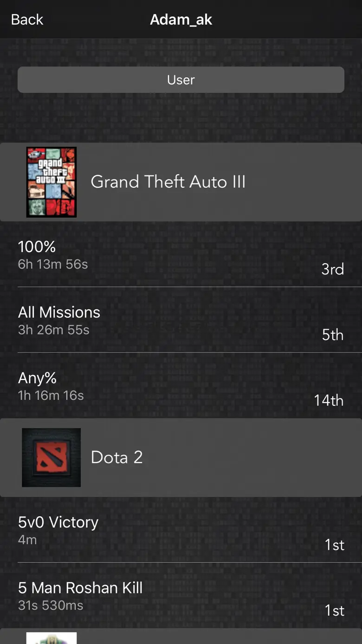
Task: Tap the partially visible game cover at bottom
Action: [52, 638]
